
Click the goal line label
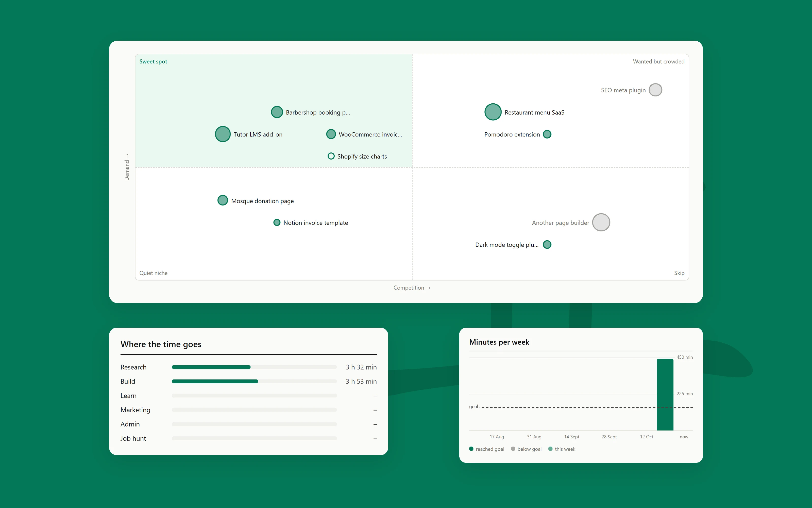pyautogui.click(x=473, y=407)
